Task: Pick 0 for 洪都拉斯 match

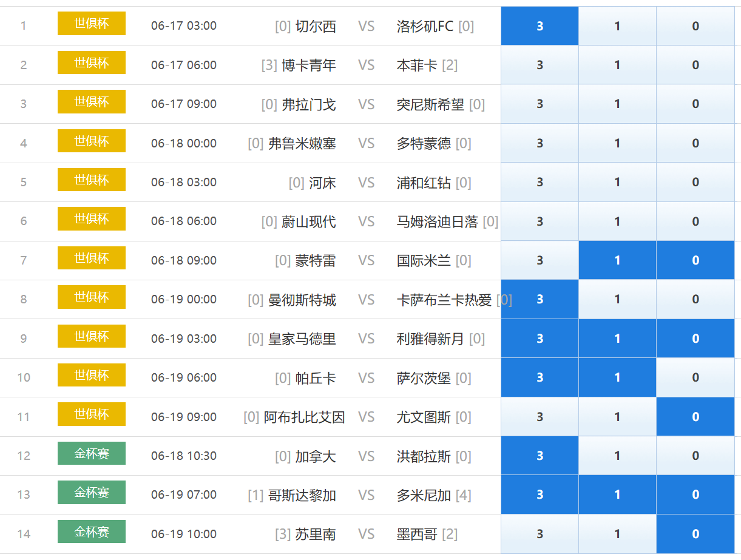Action: (695, 456)
